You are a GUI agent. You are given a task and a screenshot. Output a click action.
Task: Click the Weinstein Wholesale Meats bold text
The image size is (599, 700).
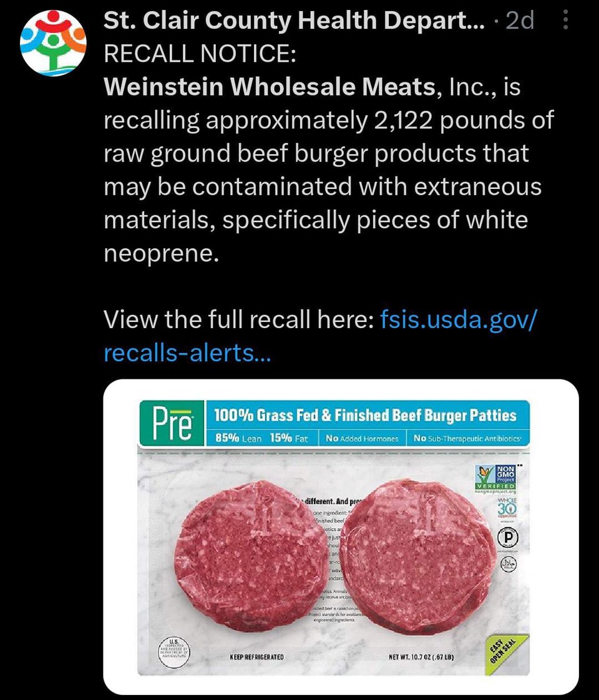click(270, 87)
